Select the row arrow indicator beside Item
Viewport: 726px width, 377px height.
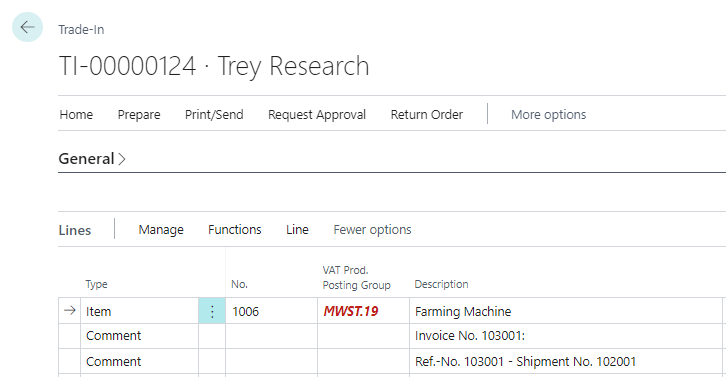tap(69, 310)
